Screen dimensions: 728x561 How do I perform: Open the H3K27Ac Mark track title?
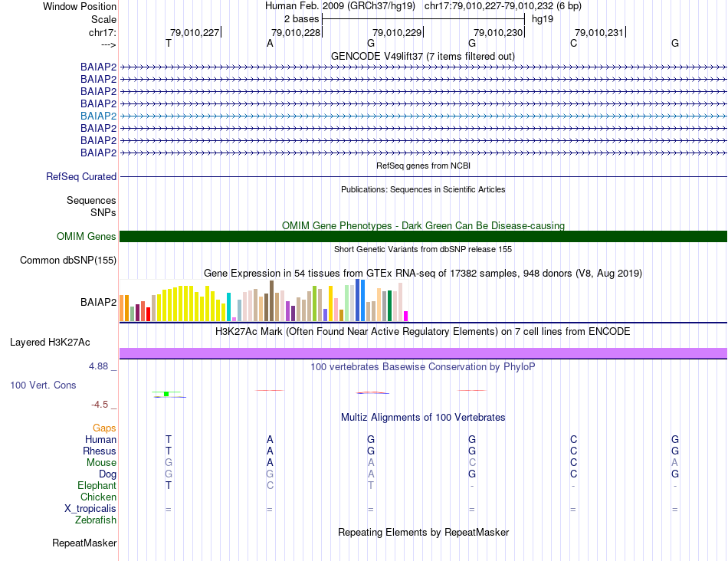point(423,332)
